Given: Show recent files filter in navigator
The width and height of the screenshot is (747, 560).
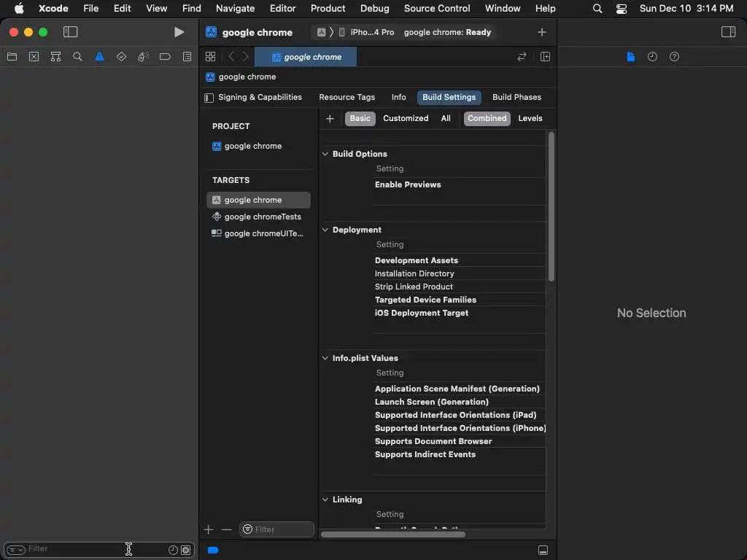Looking at the screenshot, I should tap(173, 550).
